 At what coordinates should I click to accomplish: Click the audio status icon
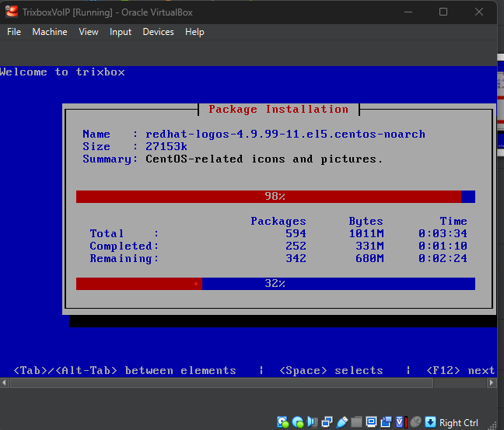(312, 422)
